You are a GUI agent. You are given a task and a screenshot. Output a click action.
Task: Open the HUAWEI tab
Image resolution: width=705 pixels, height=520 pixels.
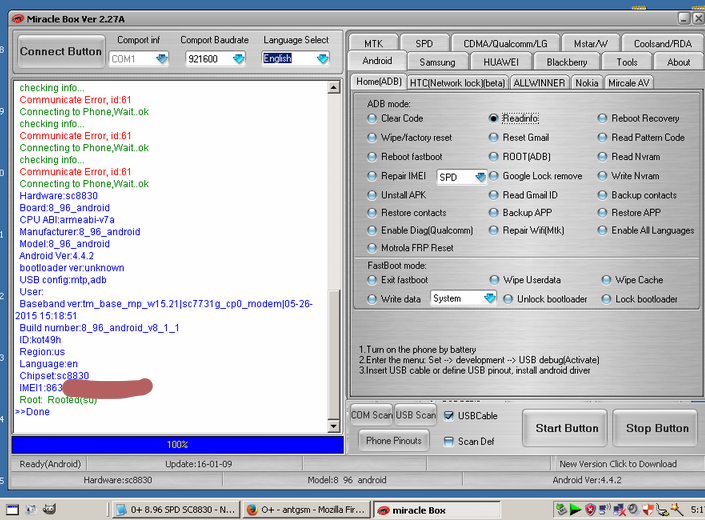pyautogui.click(x=501, y=62)
